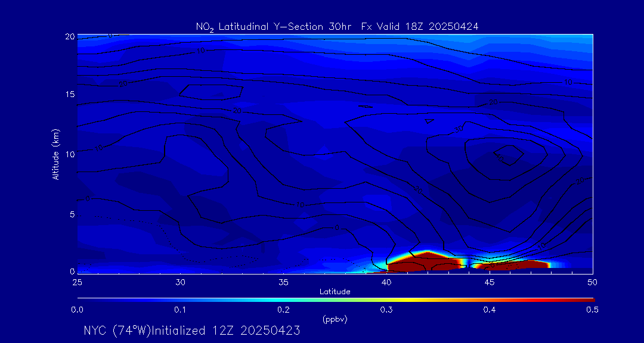
Task: Click the latitude tick label '30'
Action: point(180,282)
